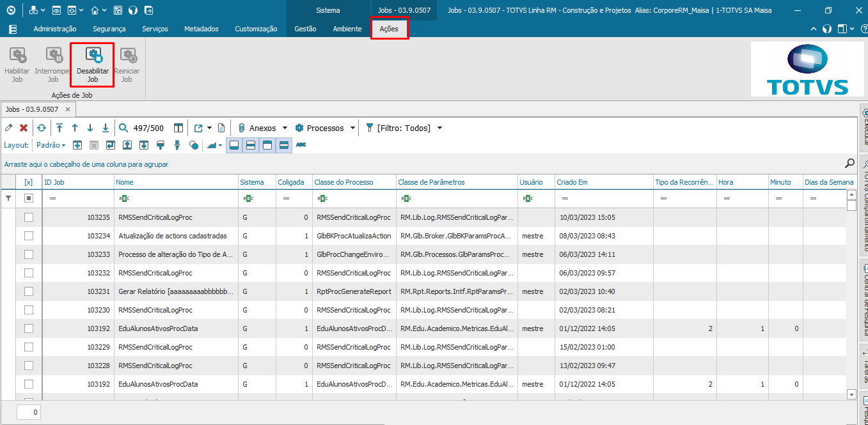Jump to last record with the bottom arrow
868x425 pixels.
[106, 128]
